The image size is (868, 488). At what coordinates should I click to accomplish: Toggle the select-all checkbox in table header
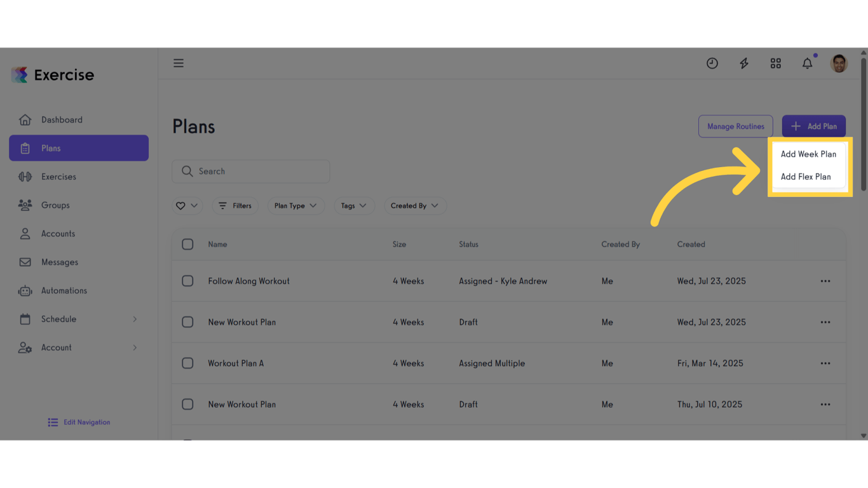click(x=187, y=244)
